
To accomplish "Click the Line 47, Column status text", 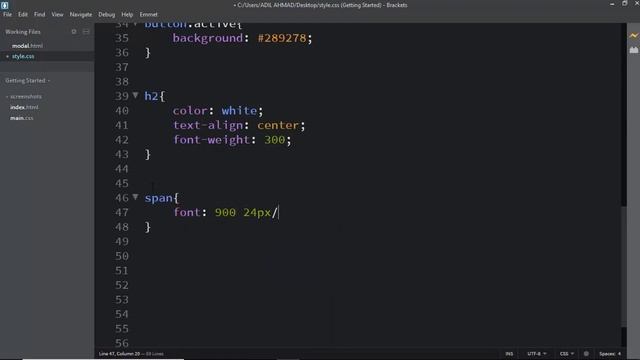I will (119, 353).
